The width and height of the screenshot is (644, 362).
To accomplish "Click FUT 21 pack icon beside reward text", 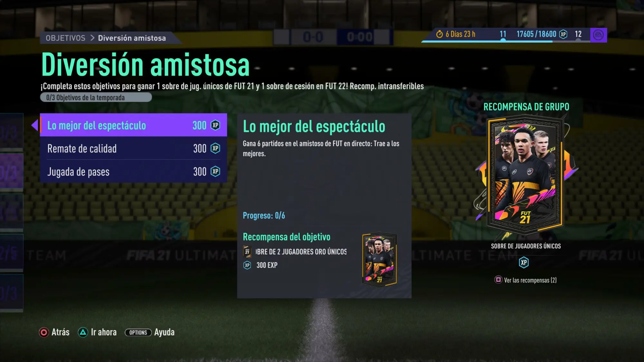I will (247, 252).
